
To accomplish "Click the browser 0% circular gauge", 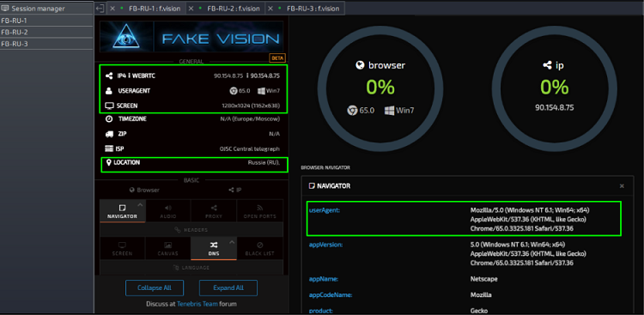I will [380, 88].
